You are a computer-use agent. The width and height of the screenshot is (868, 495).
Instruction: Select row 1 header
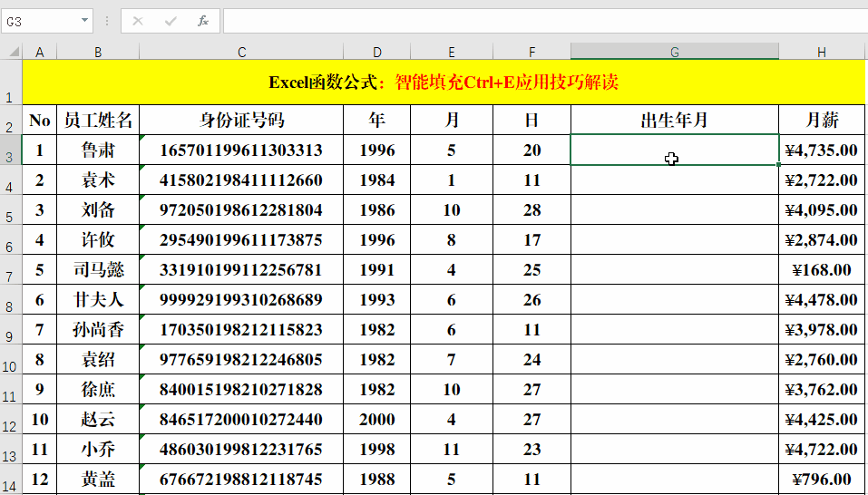click(x=11, y=82)
